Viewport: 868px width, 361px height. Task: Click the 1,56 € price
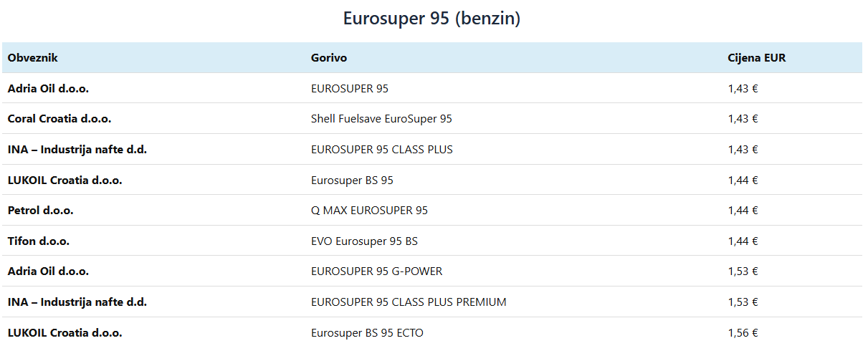pyautogui.click(x=743, y=333)
